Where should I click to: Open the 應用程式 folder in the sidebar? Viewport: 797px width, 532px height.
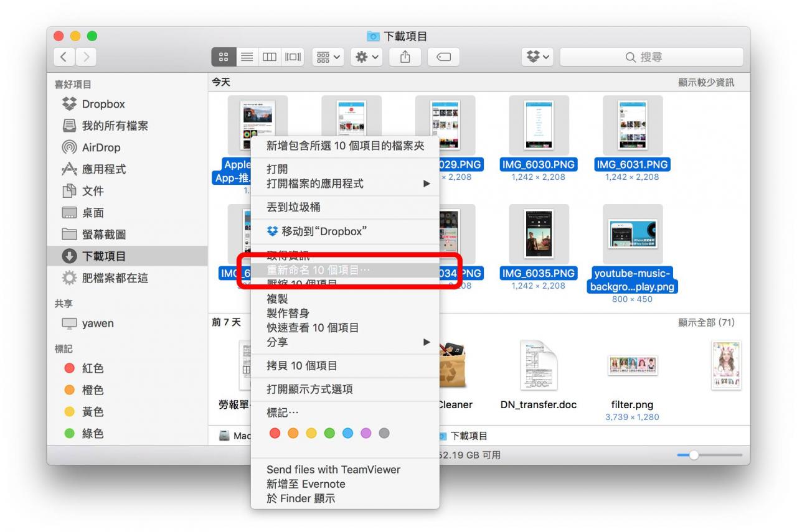[x=103, y=169]
